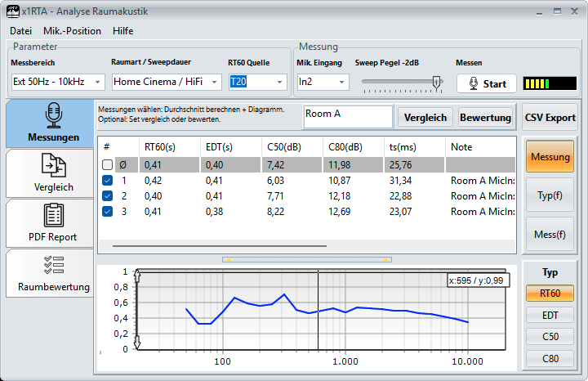Uncheck measurement 3 checkbox
The width and height of the screenshot is (588, 381).
(x=108, y=212)
